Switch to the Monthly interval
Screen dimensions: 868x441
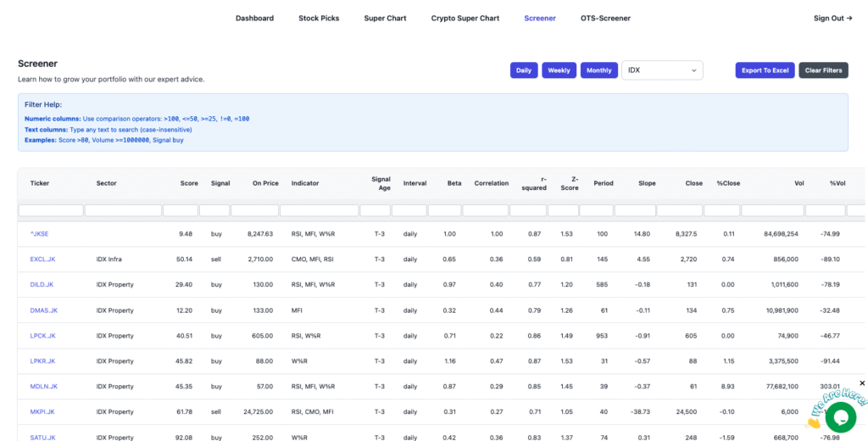[x=598, y=70]
